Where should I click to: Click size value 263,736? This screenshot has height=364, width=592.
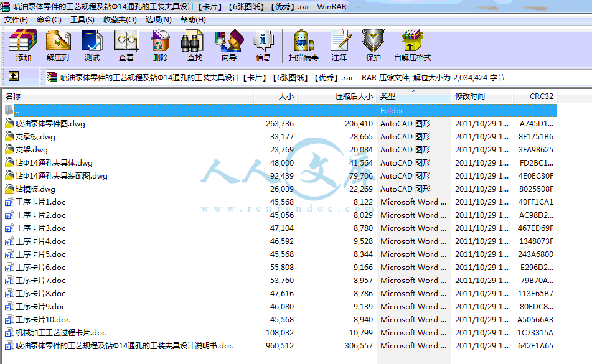280,123
